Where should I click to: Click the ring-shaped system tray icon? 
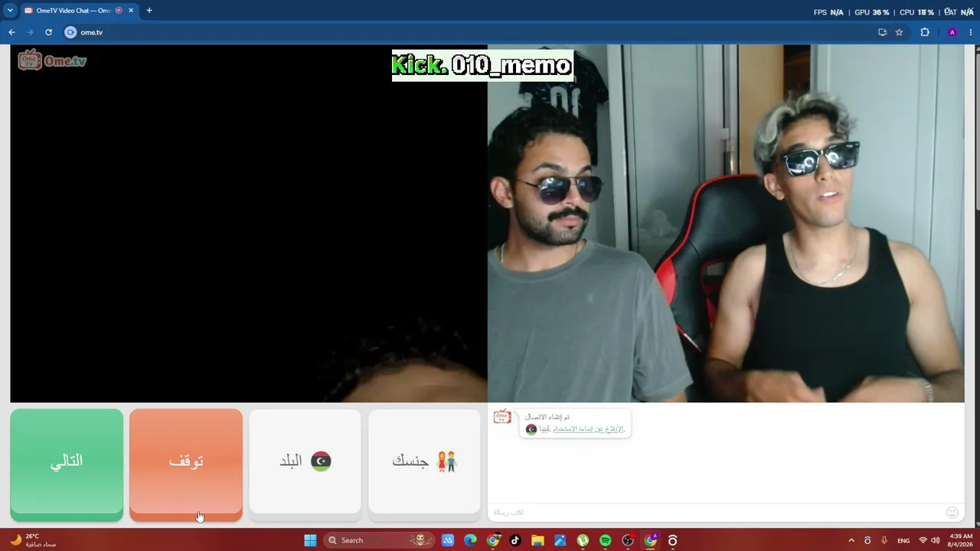[867, 540]
